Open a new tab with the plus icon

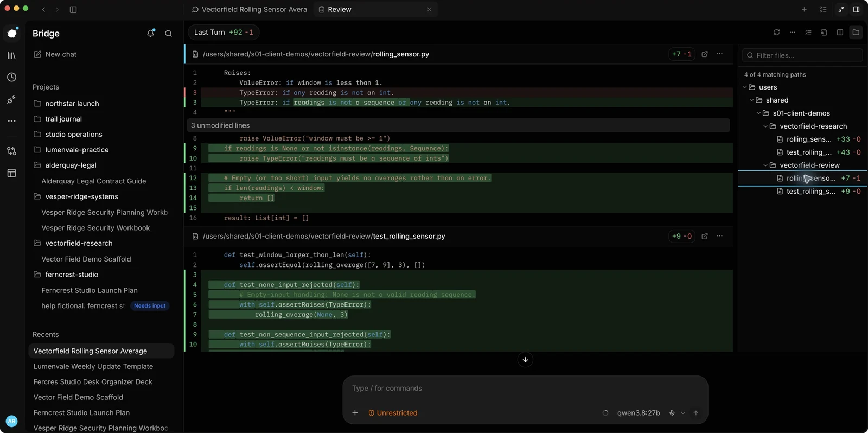click(x=804, y=9)
